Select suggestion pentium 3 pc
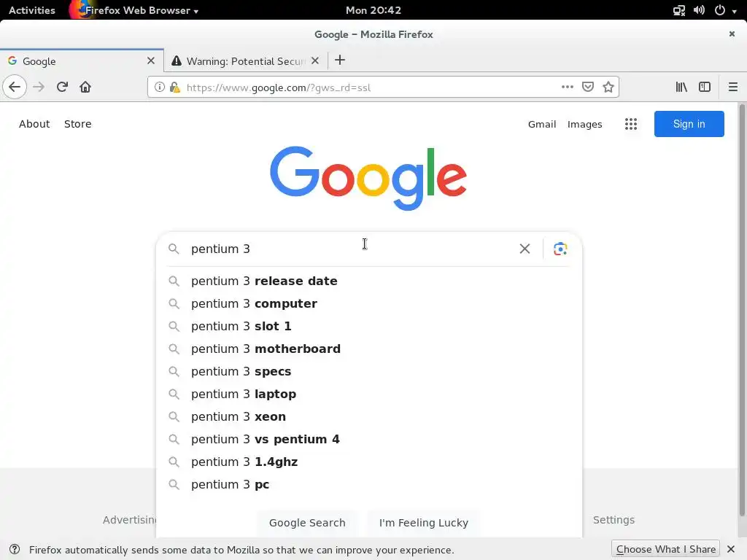Image resolution: width=747 pixels, height=560 pixels. point(369,485)
